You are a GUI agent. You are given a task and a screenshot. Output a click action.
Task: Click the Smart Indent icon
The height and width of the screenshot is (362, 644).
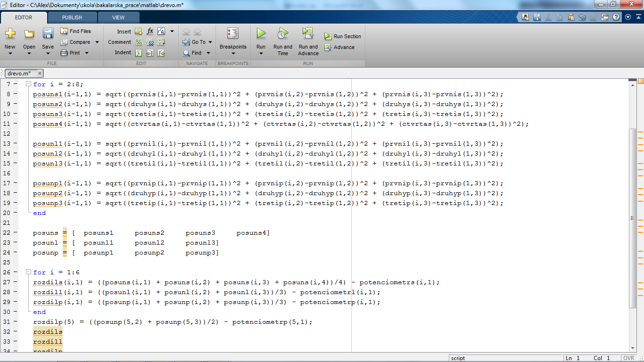139,53
